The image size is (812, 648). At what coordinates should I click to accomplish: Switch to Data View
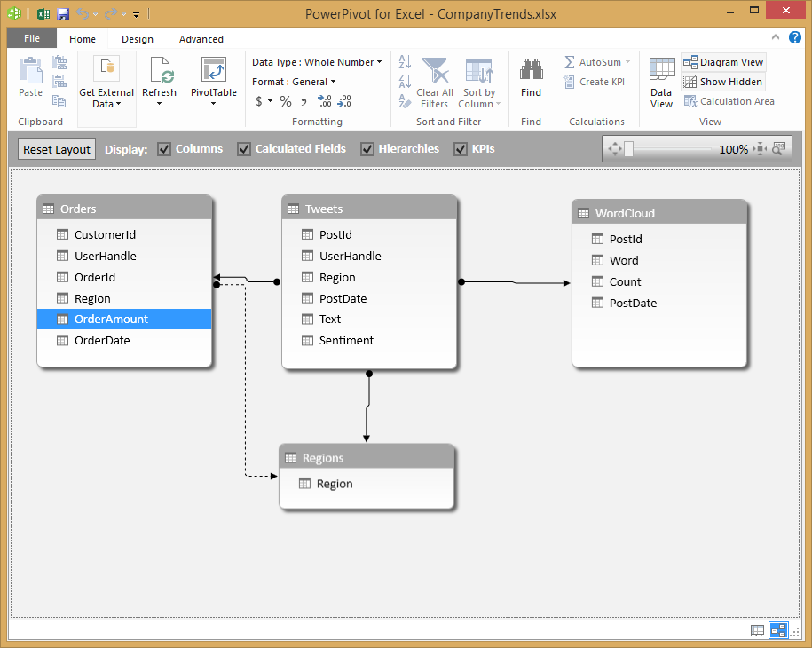tap(661, 83)
